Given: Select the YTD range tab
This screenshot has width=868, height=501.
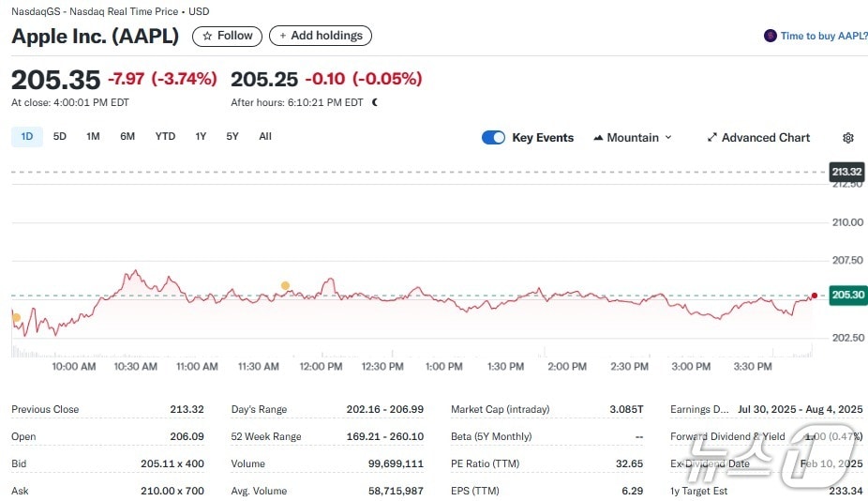Looking at the screenshot, I should pos(165,136).
